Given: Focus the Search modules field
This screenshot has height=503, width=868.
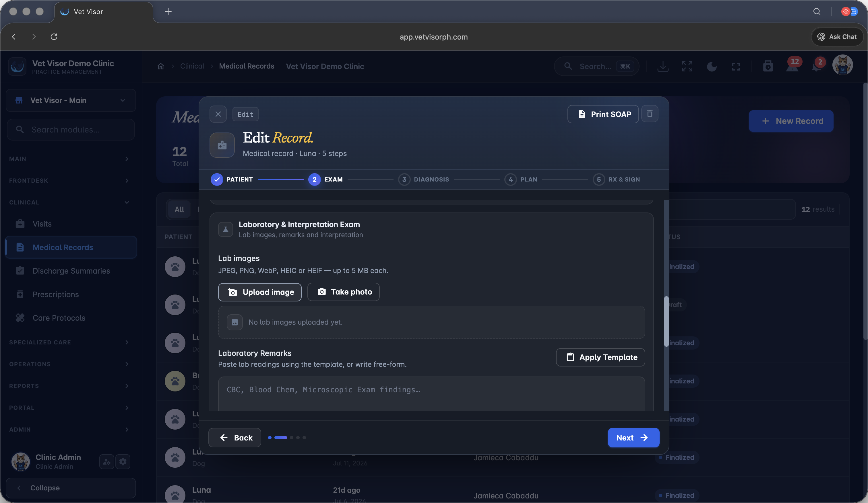Looking at the screenshot, I should tap(71, 129).
